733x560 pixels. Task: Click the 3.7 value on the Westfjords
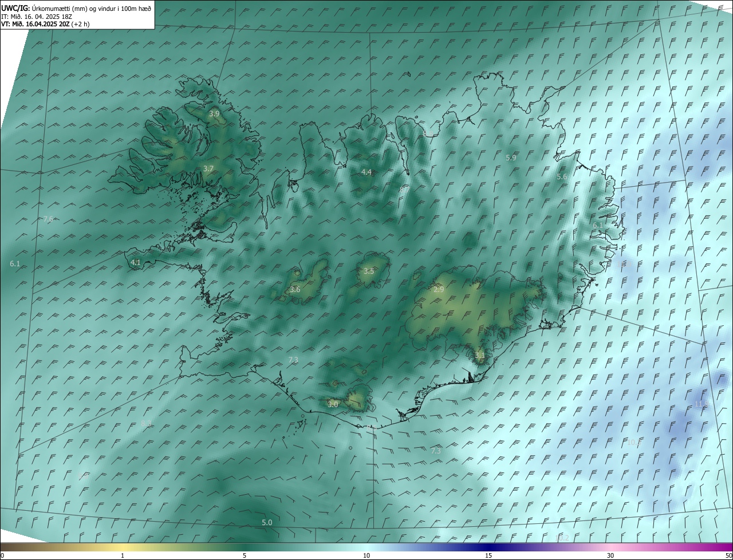click(208, 168)
